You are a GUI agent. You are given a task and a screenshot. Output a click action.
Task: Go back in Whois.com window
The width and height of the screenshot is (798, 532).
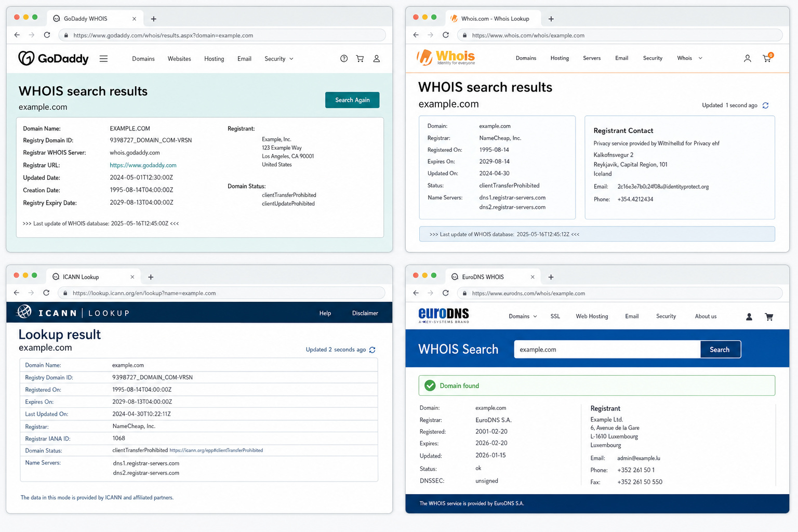click(x=416, y=35)
